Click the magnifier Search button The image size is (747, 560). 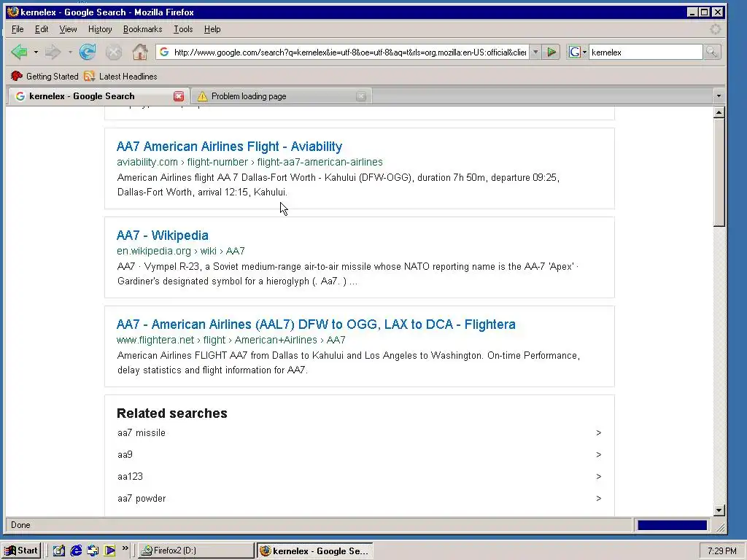pos(712,52)
